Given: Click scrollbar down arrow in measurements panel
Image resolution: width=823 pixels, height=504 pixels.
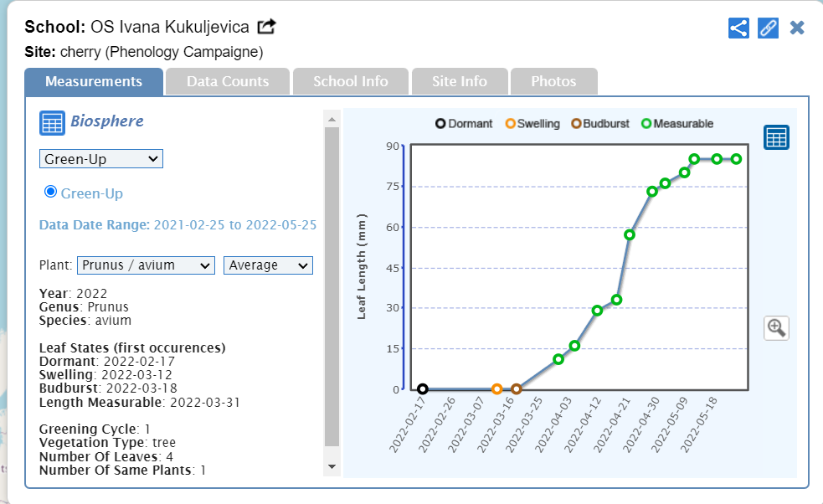Looking at the screenshot, I should pyautogui.click(x=332, y=465).
